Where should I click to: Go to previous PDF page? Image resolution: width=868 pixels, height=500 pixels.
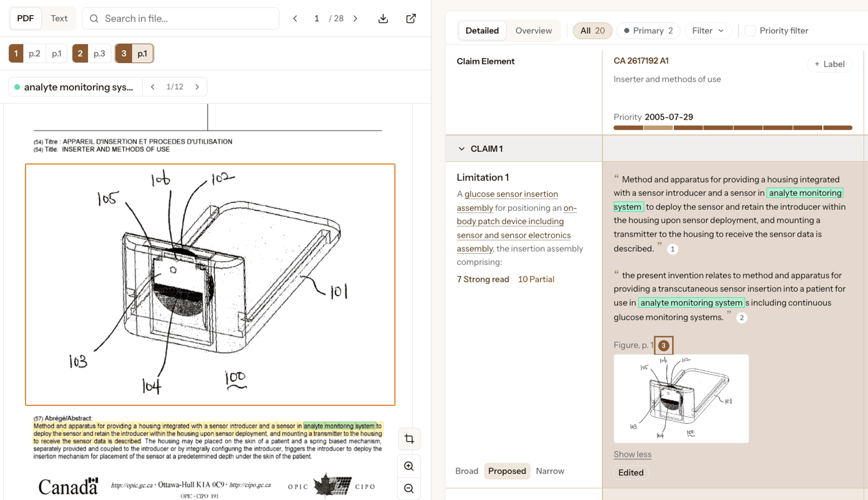coord(295,19)
